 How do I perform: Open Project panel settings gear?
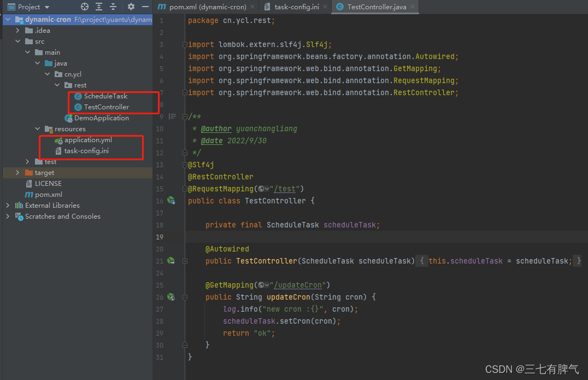pos(131,7)
